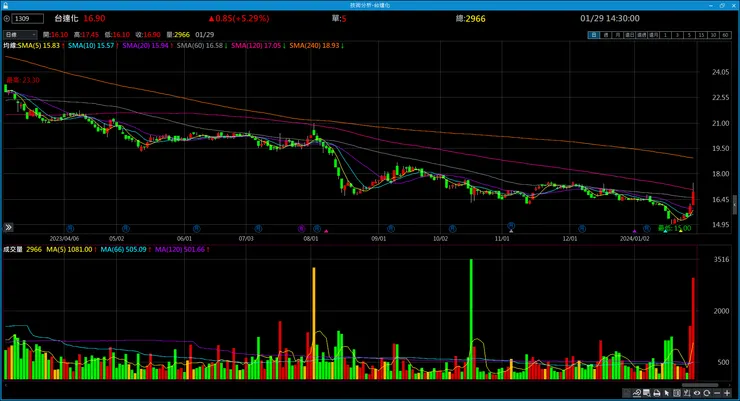Select the 3-minute timeframe tab

tap(677, 35)
